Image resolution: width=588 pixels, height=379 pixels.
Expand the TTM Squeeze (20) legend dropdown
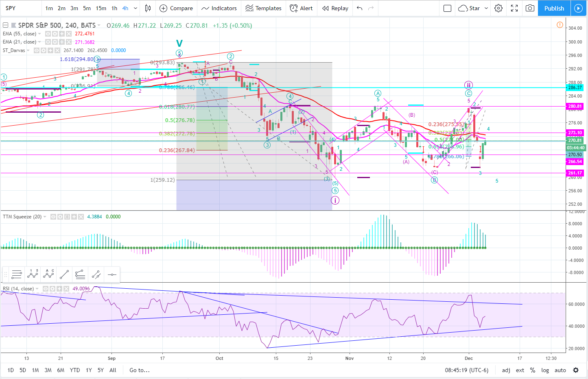coord(45,217)
